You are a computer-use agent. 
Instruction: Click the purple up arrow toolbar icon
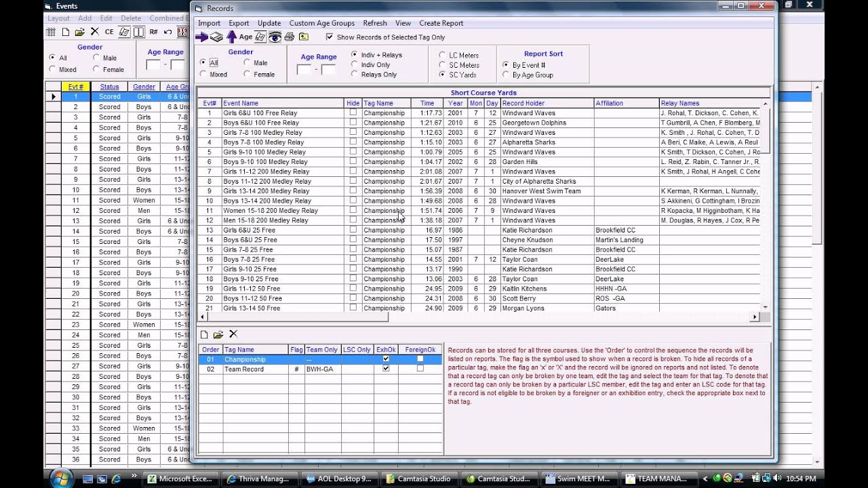click(232, 37)
